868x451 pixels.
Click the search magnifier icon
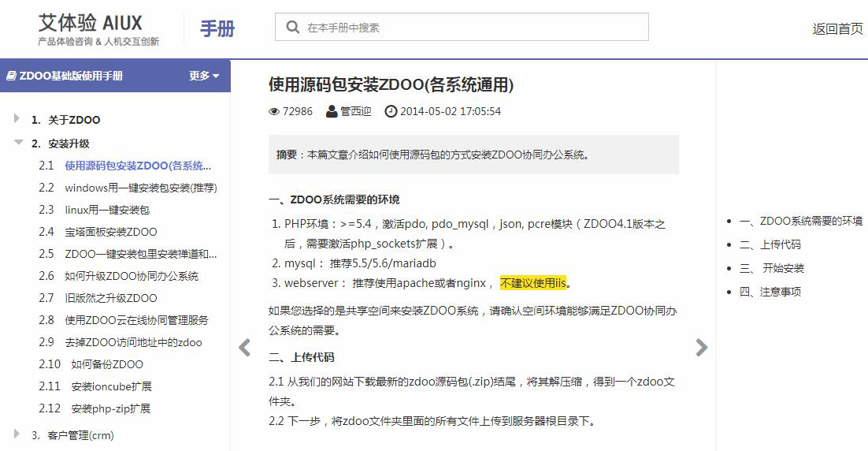coord(292,27)
